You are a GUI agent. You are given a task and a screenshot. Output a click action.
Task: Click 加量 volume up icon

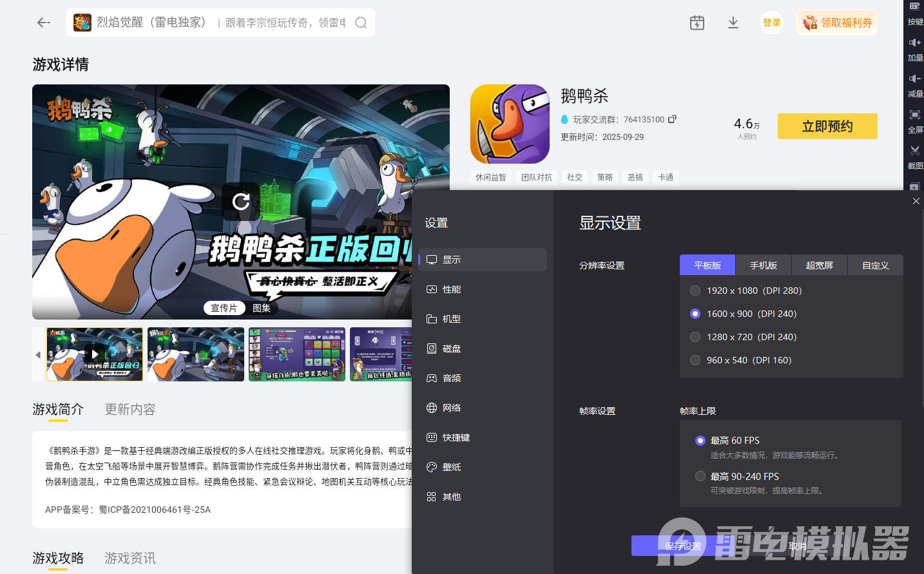(x=915, y=50)
